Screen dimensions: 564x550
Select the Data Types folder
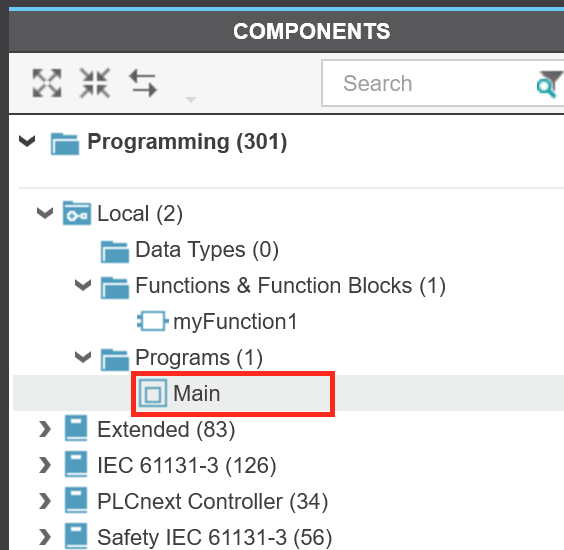coord(190,250)
